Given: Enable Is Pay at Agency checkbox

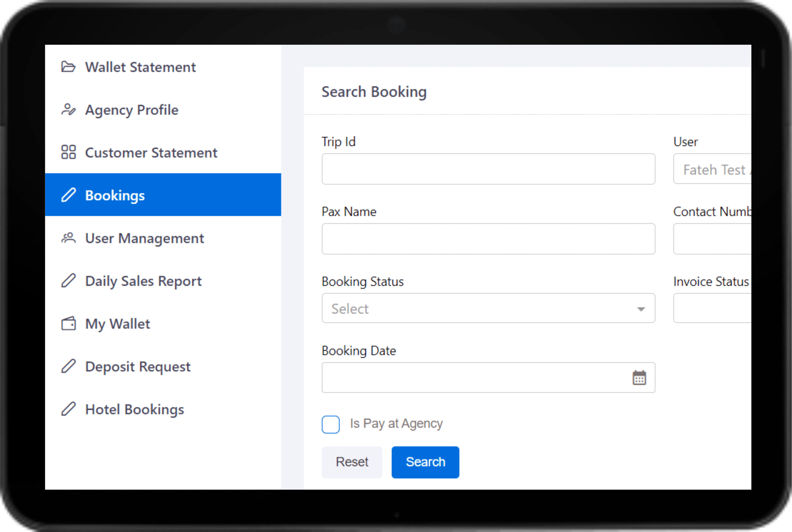Looking at the screenshot, I should coord(331,424).
